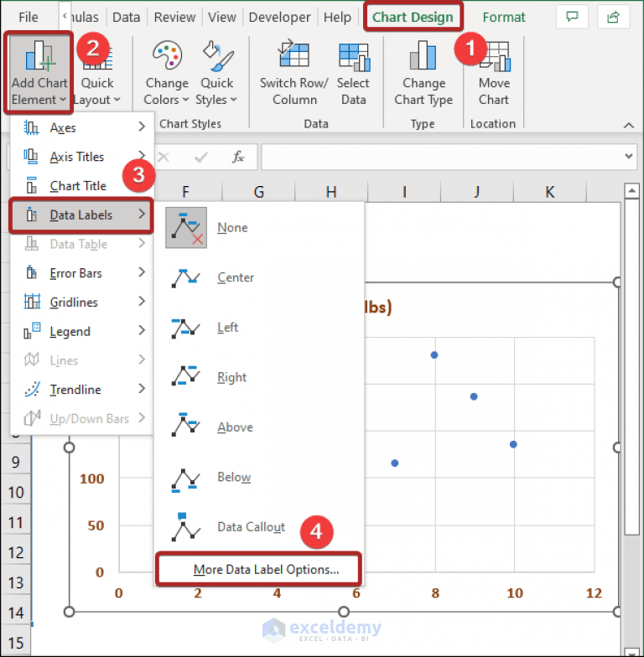Screen dimensions: 644x657
Task: Select column G header
Action: point(258,192)
